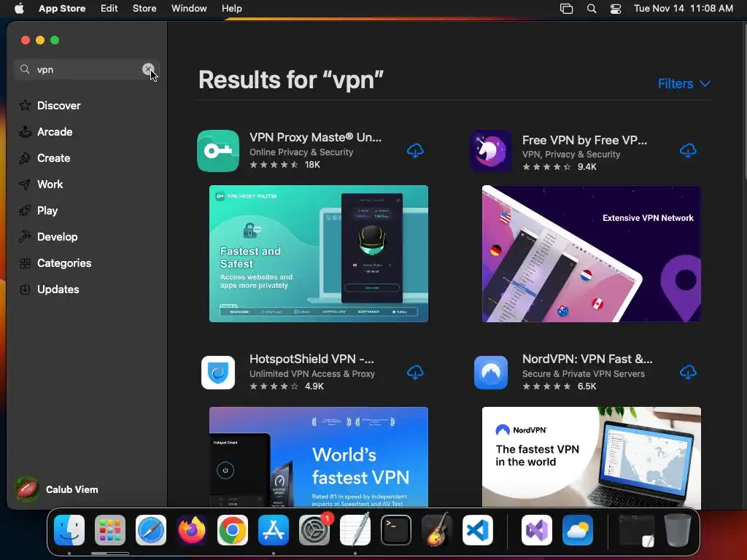The width and height of the screenshot is (747, 560).
Task: Open Spotlight search in menu bar
Action: tap(591, 9)
